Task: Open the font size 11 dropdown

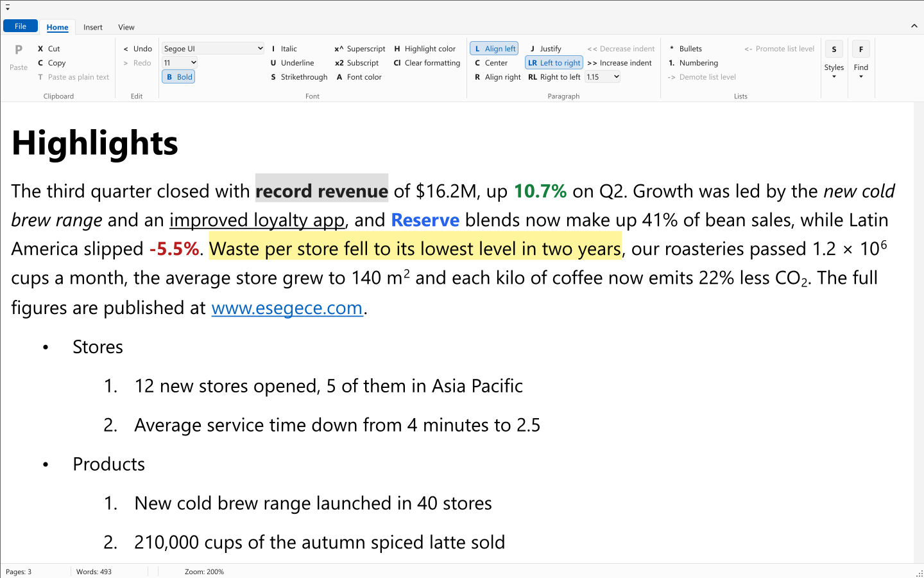Action: [x=180, y=62]
